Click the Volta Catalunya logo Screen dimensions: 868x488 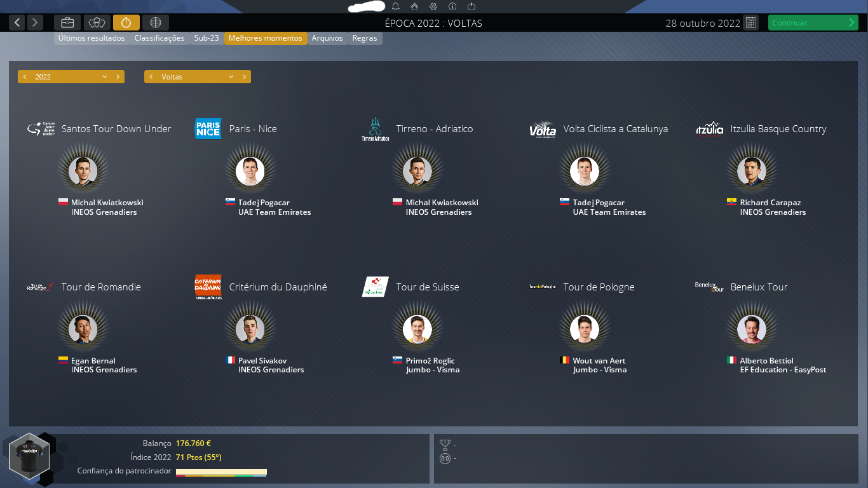tap(543, 129)
